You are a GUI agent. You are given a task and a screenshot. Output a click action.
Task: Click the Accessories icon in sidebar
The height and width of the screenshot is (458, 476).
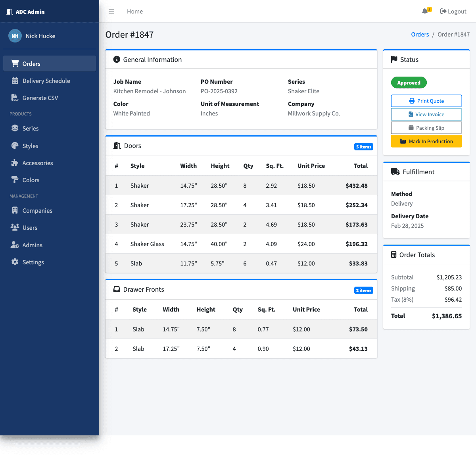[15, 163]
